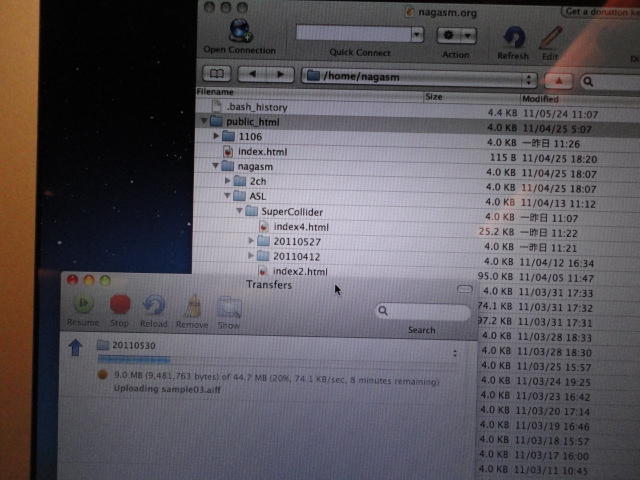This screenshot has width=640, height=480.
Task: Expand the 1106 folder
Action: (x=216, y=136)
